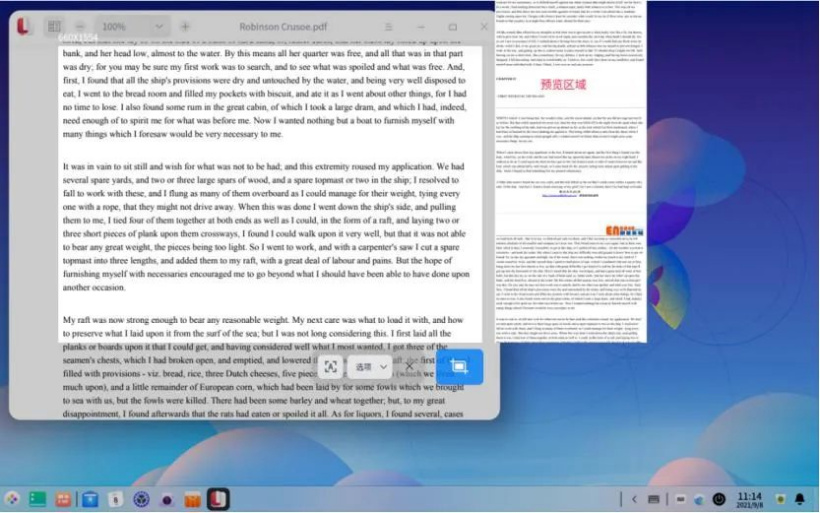Screen dimensions: 820x513
Task: Click the red document viewer logo icon
Action: coord(22,26)
